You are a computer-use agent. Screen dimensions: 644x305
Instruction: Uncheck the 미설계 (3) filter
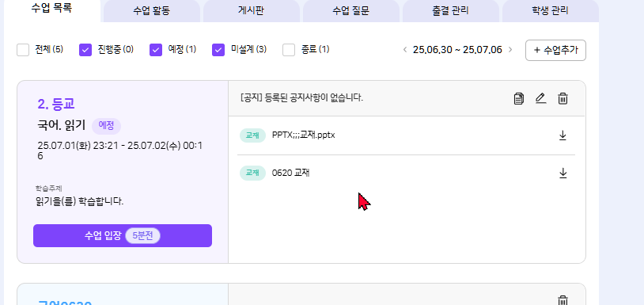pyautogui.click(x=218, y=50)
